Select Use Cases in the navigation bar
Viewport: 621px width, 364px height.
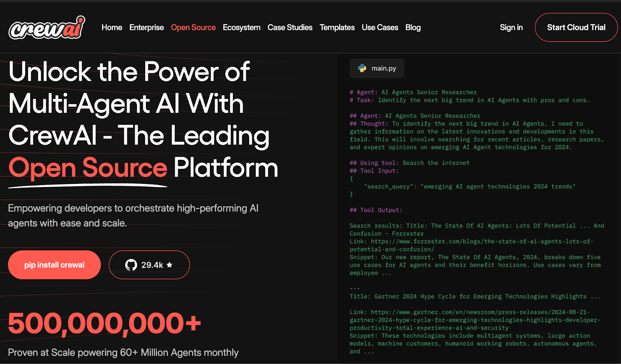(380, 28)
